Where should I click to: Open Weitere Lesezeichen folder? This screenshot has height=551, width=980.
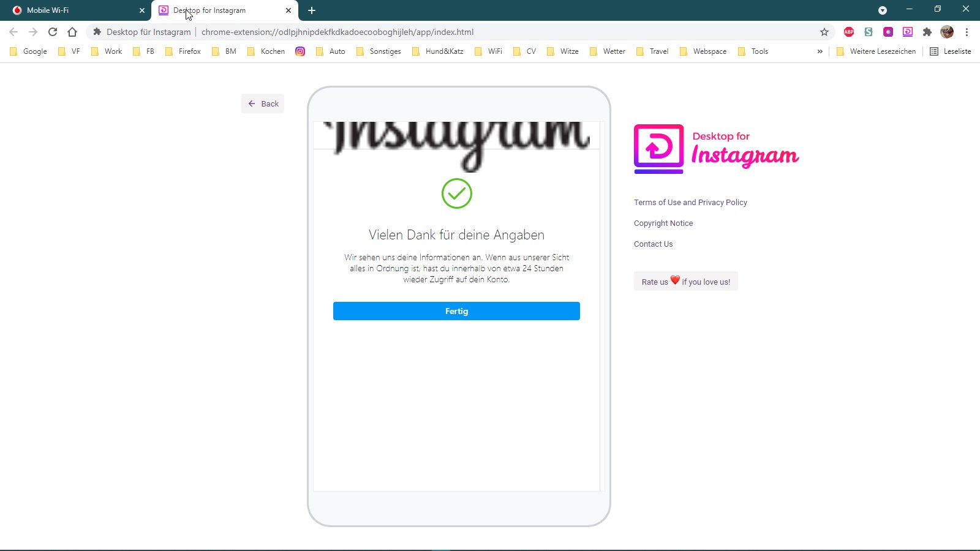pos(876,51)
